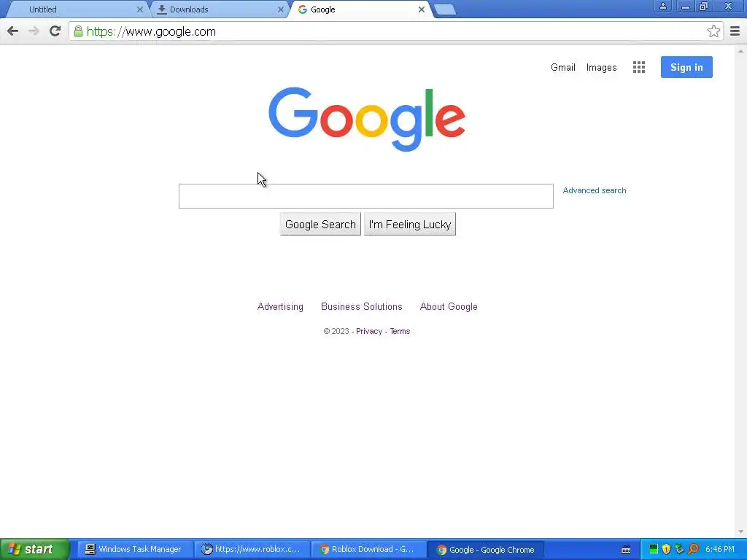Image resolution: width=747 pixels, height=560 pixels.
Task: Open the Google apps grid
Action: point(639,67)
